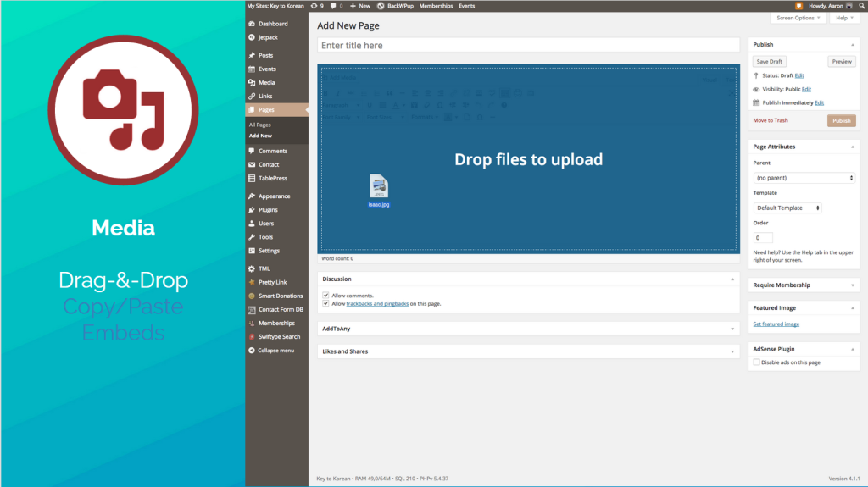Open the Parent page dropdown

804,178
